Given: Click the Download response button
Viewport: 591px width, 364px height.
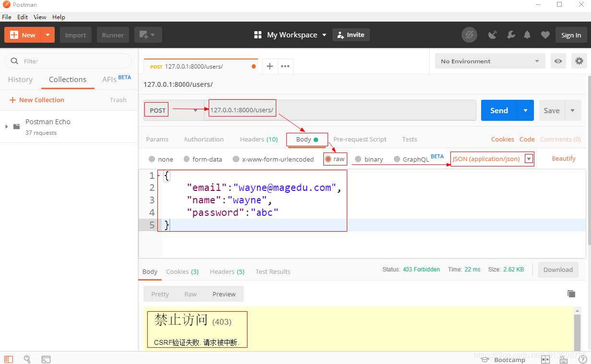Looking at the screenshot, I should click(558, 270).
